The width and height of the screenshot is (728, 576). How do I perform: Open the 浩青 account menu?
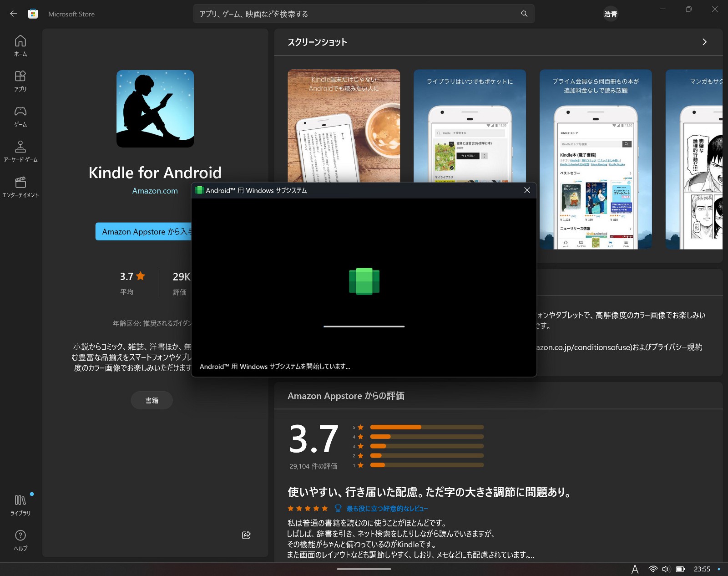610,14
